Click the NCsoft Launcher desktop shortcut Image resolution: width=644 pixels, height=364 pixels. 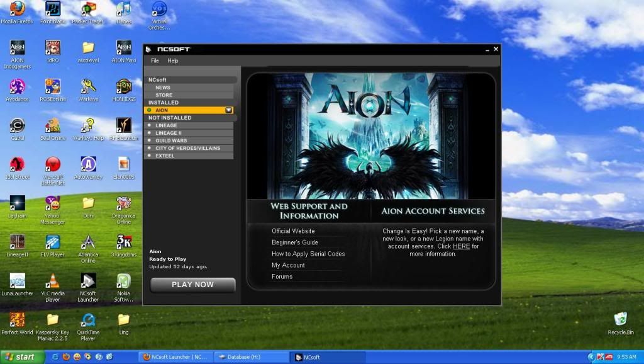click(x=88, y=288)
